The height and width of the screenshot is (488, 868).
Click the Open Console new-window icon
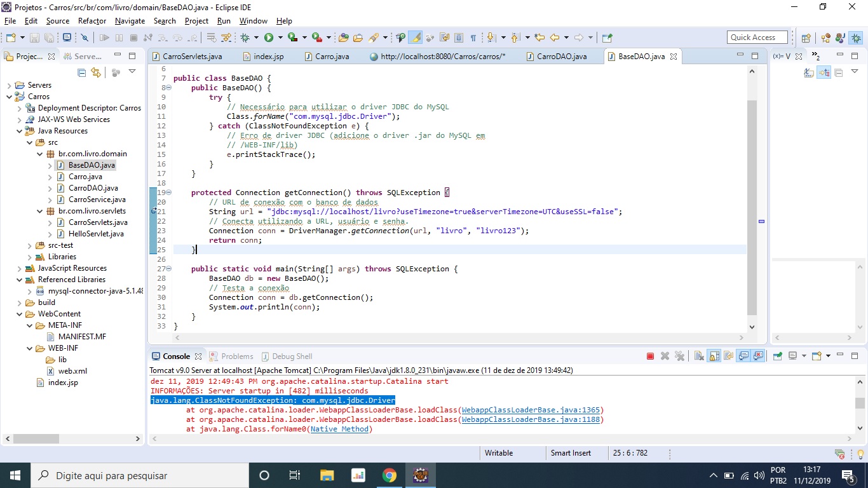(817, 356)
